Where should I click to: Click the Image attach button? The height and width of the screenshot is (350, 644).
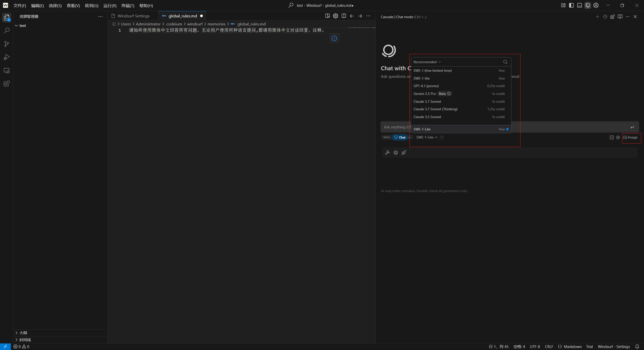(x=630, y=137)
